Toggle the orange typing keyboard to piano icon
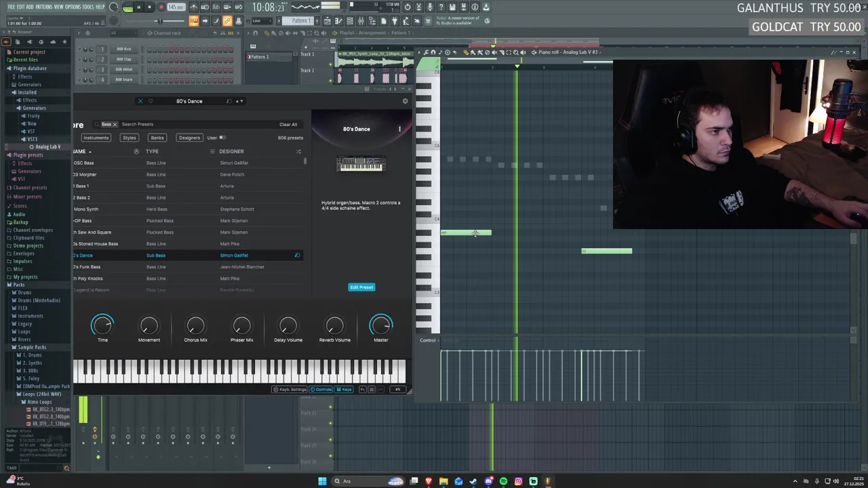Image resolution: width=868 pixels, height=488 pixels. point(193,21)
